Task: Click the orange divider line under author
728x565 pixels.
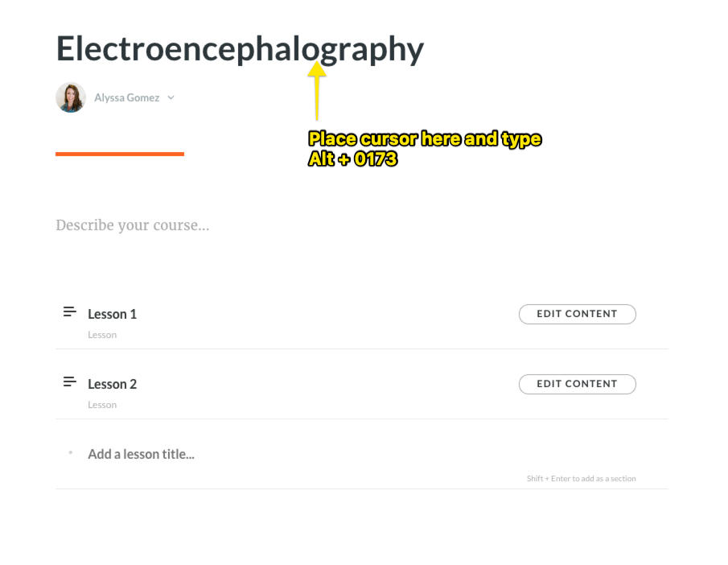Action: [120, 154]
